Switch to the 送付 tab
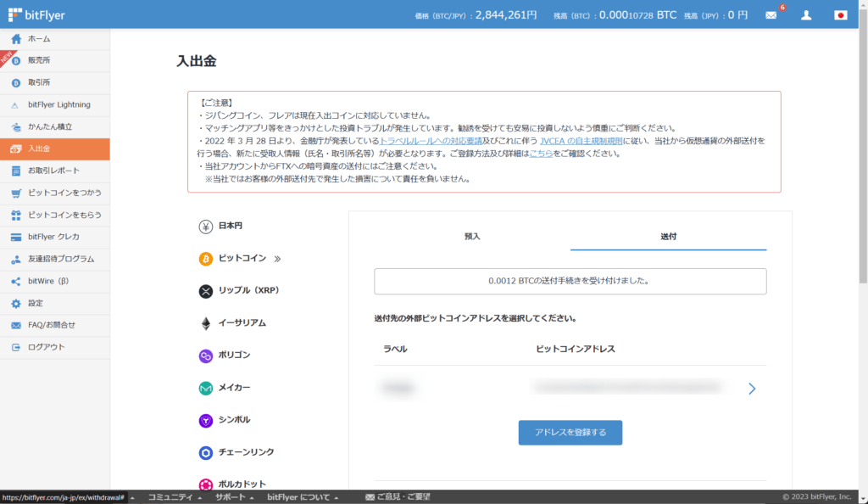The width and height of the screenshot is (868, 504). (x=668, y=237)
